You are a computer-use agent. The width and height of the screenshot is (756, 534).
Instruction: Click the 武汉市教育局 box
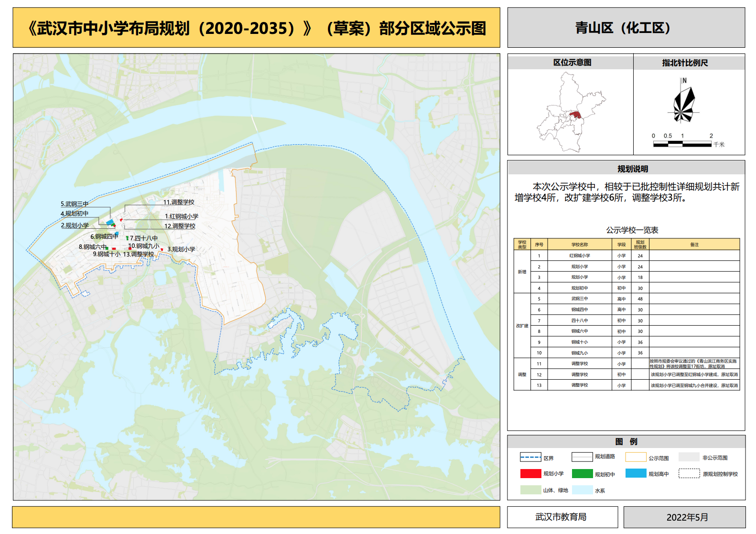coord(562,517)
